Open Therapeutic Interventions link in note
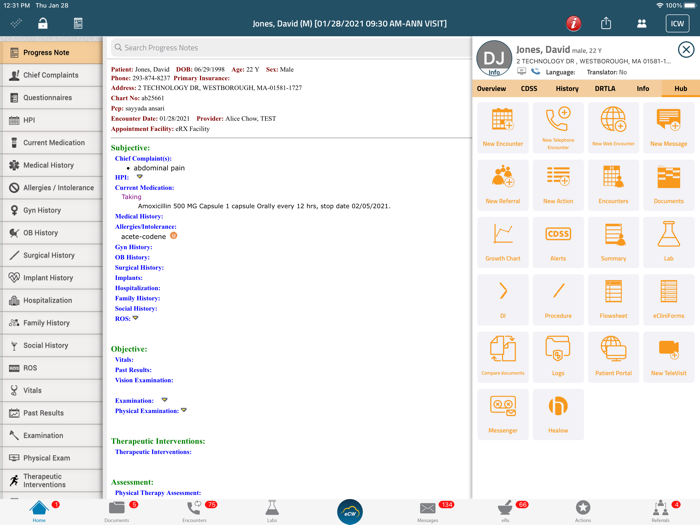 click(x=153, y=452)
